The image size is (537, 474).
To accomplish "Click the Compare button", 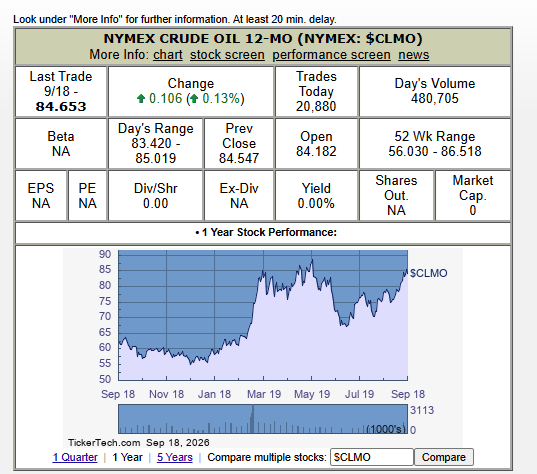I will pyautogui.click(x=444, y=457).
